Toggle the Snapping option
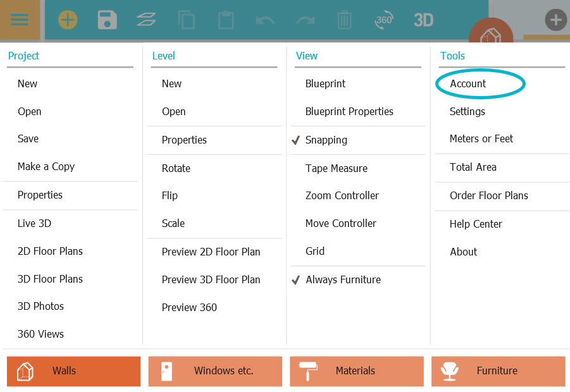Image resolution: width=570 pixels, height=392 pixels. (x=326, y=140)
